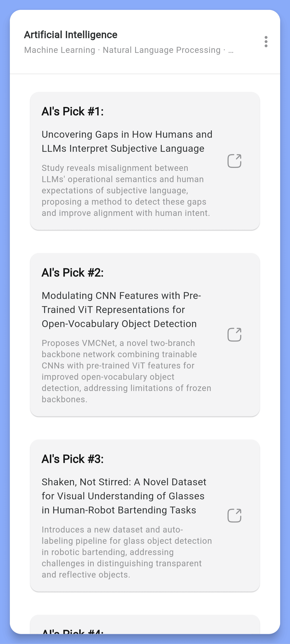The width and height of the screenshot is (290, 644).
Task: Open external link for AI's Pick #1
Action: pyautogui.click(x=234, y=161)
